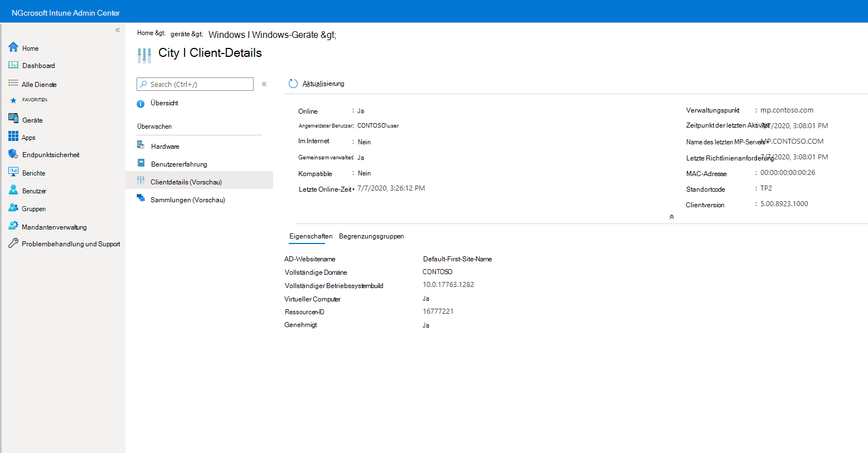Open the Dashboard icon in left navigation
868x453 pixels.
pyautogui.click(x=13, y=65)
